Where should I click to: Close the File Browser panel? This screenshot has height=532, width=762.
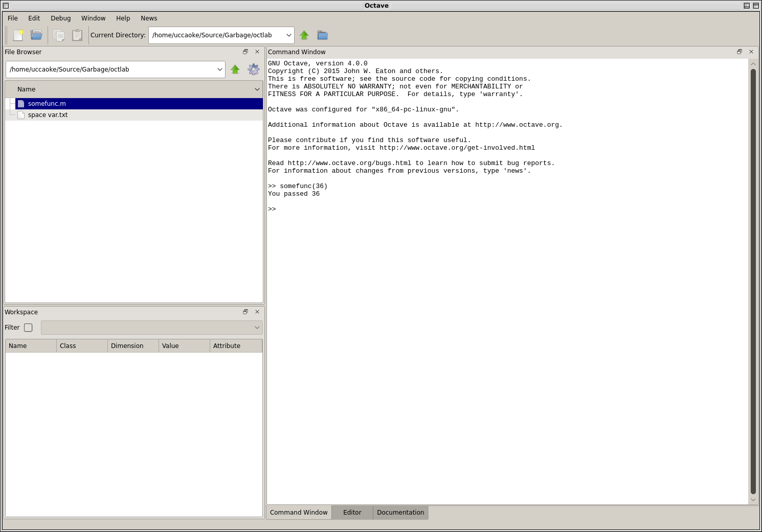coord(257,52)
